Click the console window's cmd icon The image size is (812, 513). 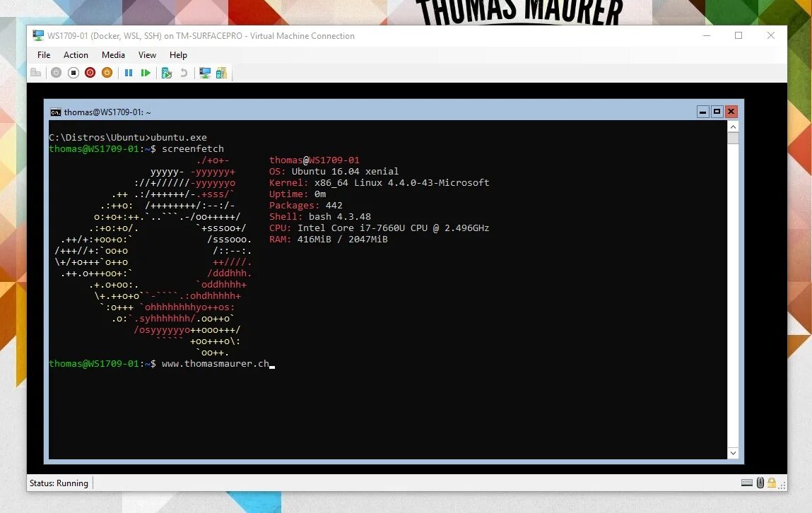click(55, 112)
